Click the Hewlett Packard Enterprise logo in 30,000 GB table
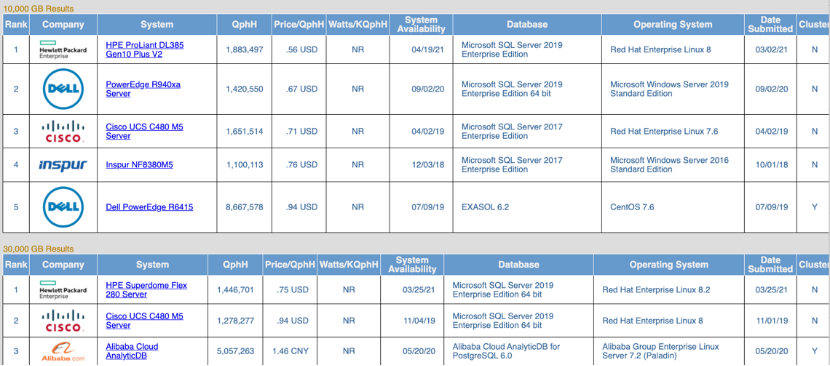Viewport: 830px width, 366px height. click(63, 289)
